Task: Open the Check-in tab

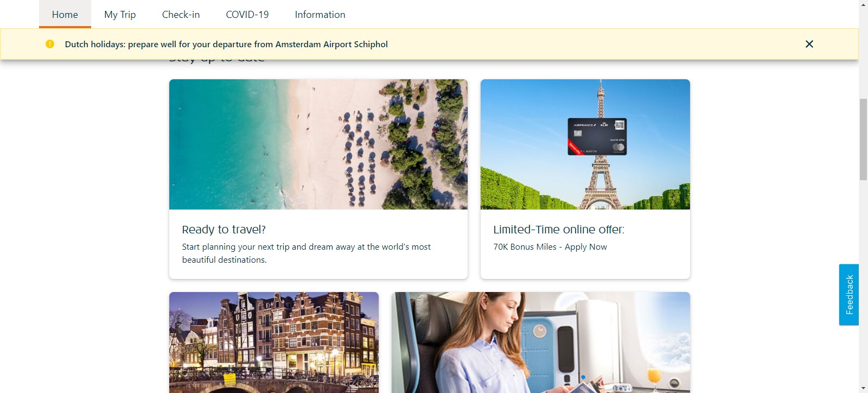Action: (181, 14)
